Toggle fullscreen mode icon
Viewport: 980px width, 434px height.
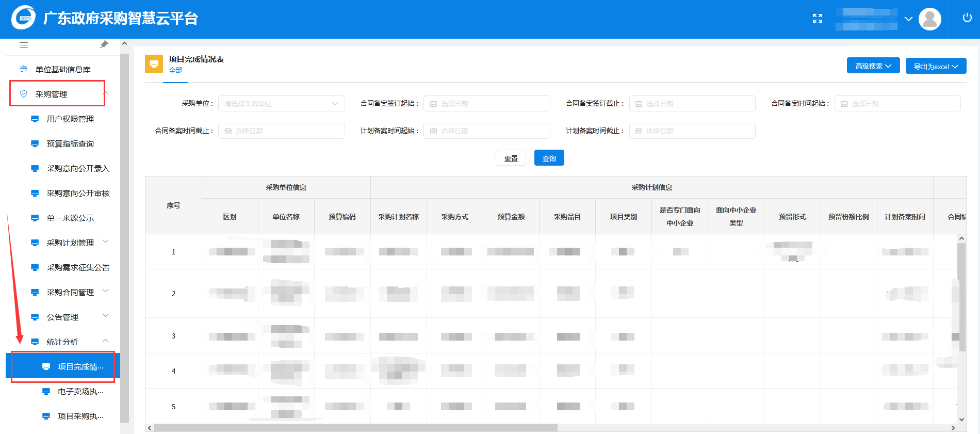point(818,19)
